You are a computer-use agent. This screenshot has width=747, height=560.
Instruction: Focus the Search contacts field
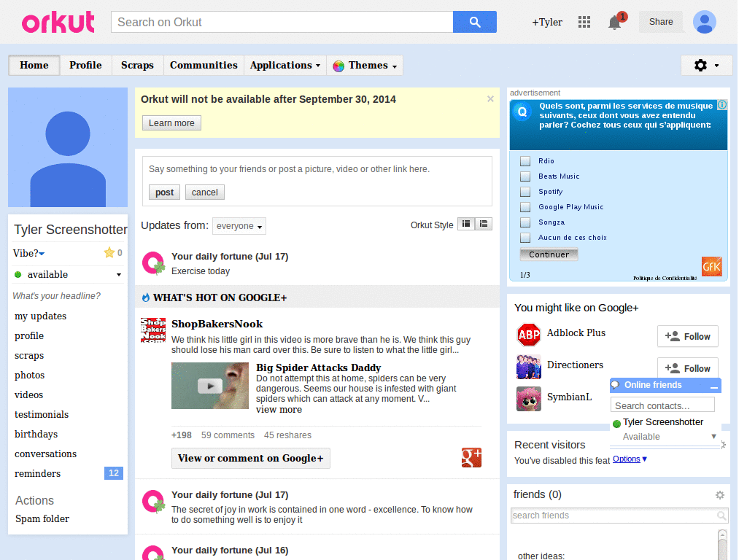pyautogui.click(x=662, y=405)
